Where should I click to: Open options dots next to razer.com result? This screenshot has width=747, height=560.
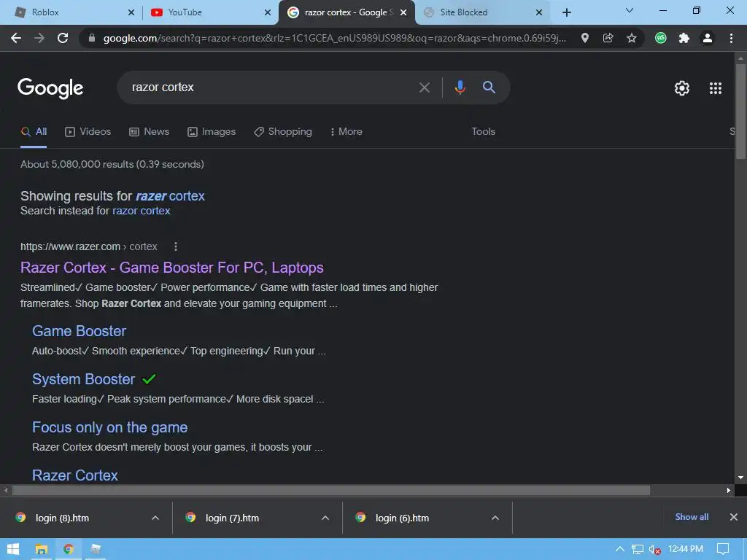click(176, 246)
